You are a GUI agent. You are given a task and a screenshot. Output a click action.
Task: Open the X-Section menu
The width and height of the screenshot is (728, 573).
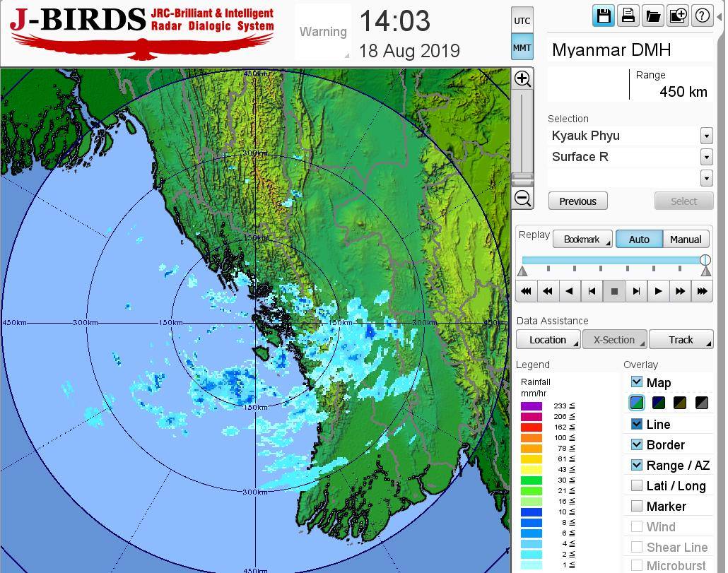(x=614, y=340)
